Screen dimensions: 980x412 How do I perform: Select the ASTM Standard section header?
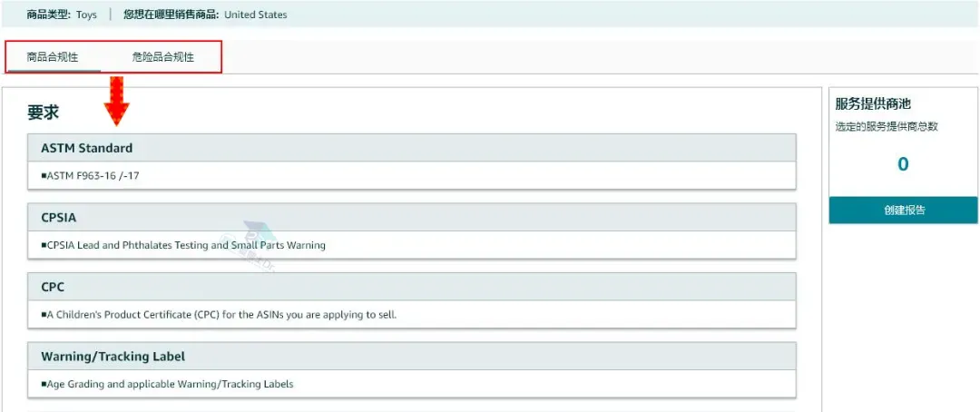(412, 148)
